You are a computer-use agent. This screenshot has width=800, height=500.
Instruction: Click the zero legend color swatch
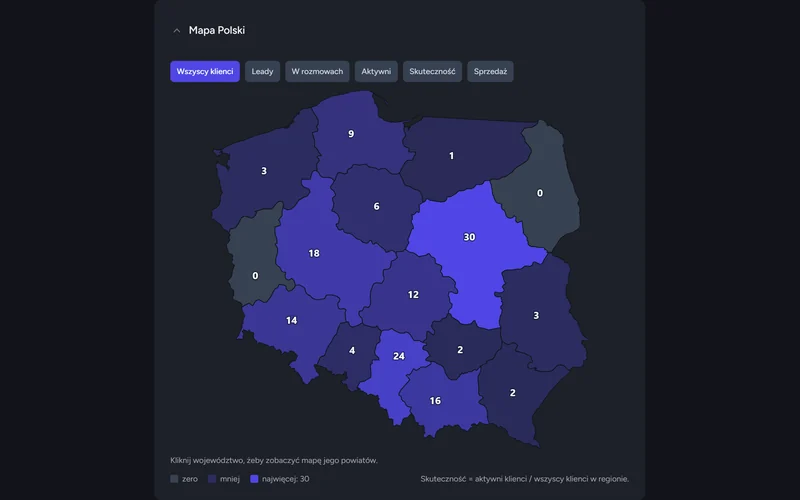point(174,479)
